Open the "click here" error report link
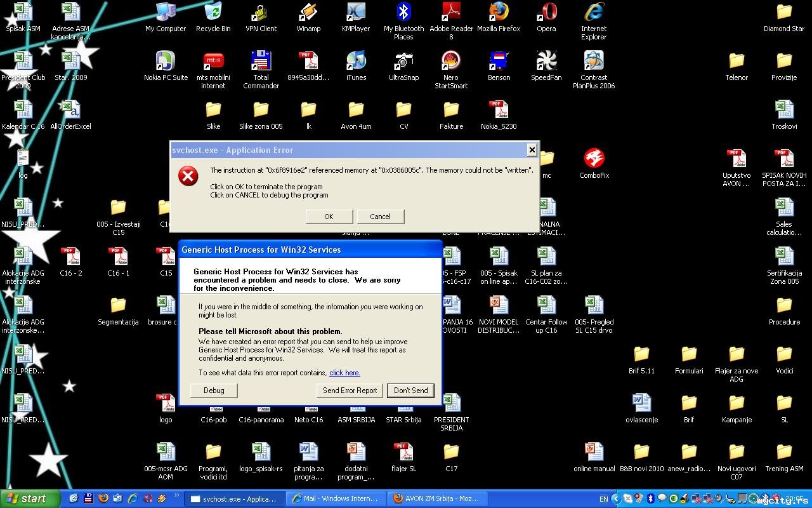The image size is (812, 508). point(344,373)
